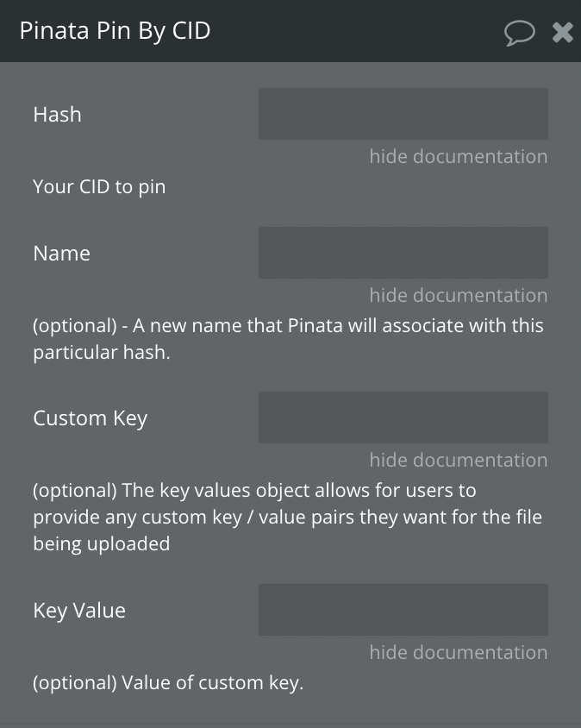This screenshot has height=728, width=581.
Task: Select the Key Value label
Action: (79, 611)
